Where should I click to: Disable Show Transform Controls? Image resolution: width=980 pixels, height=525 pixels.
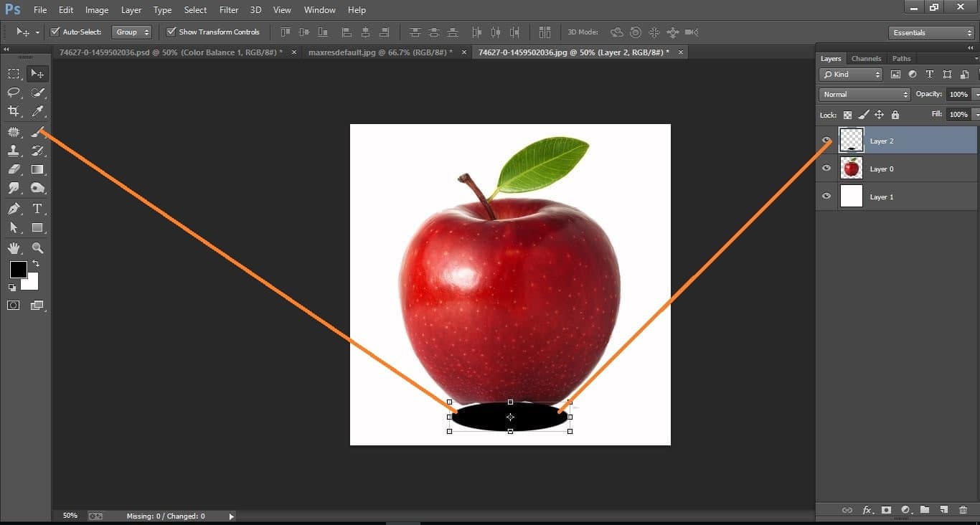click(x=171, y=32)
